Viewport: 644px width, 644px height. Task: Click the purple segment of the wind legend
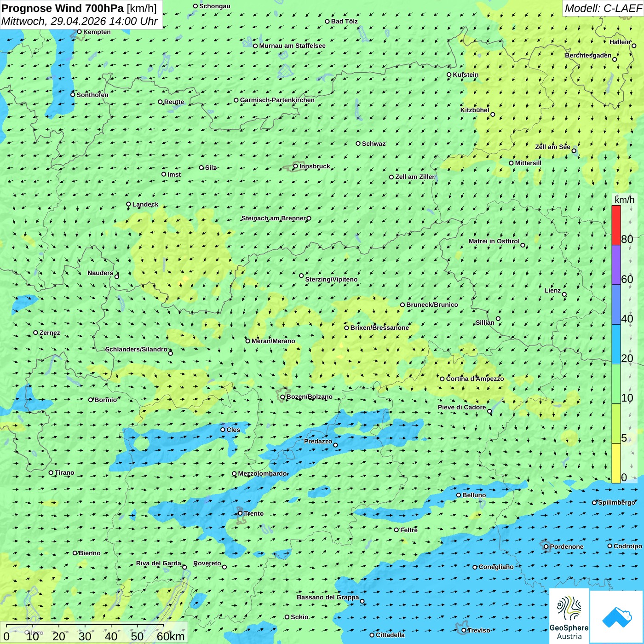point(616,265)
